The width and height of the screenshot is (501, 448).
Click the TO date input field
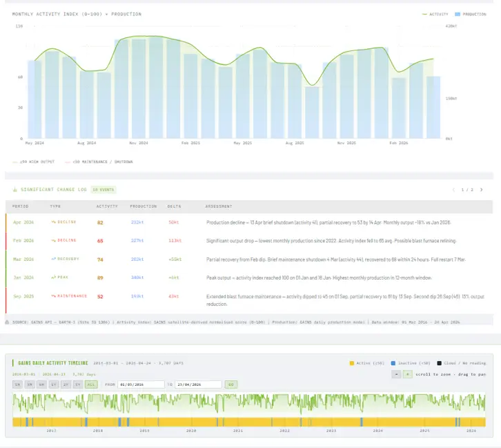[198, 384]
